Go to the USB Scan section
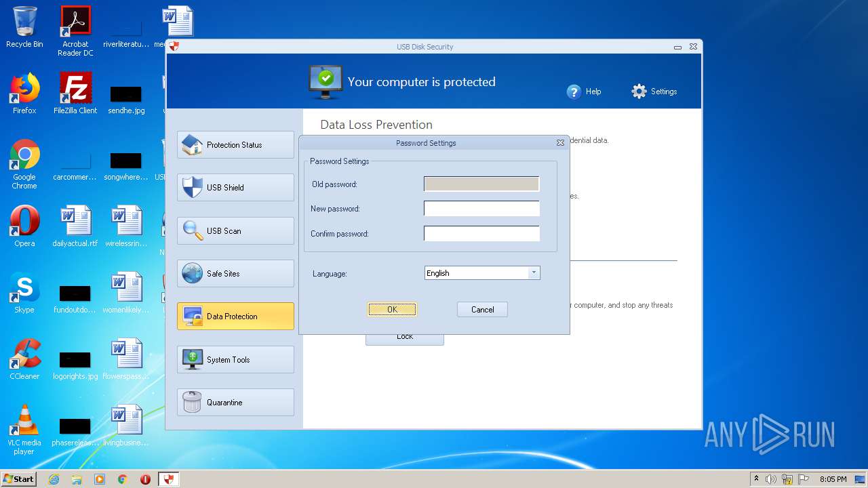Screen dimensions: 868x488 tap(235, 230)
